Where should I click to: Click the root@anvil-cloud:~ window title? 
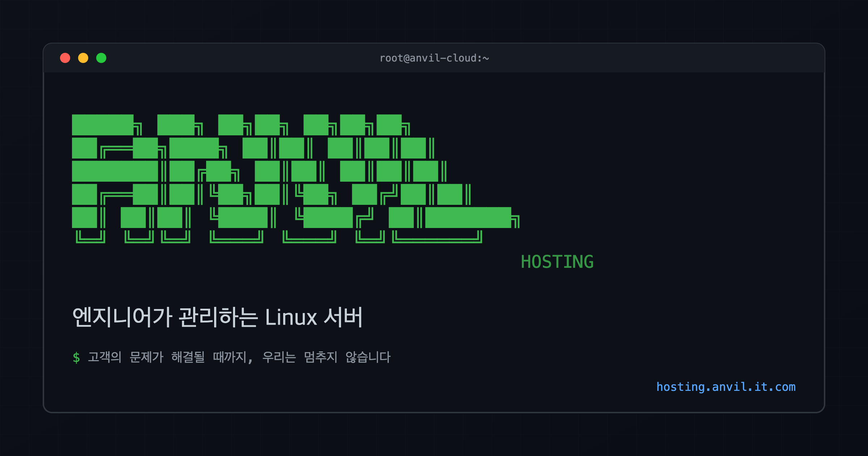coord(434,58)
